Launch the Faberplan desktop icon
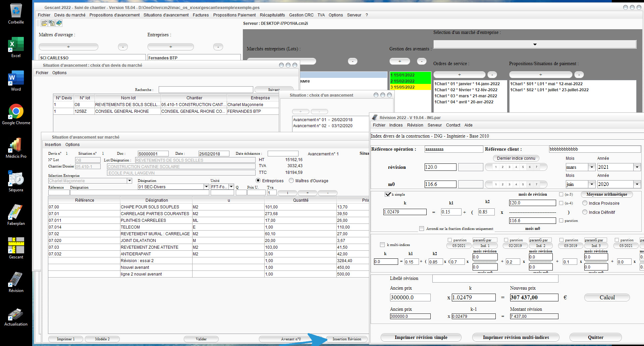 (16, 215)
